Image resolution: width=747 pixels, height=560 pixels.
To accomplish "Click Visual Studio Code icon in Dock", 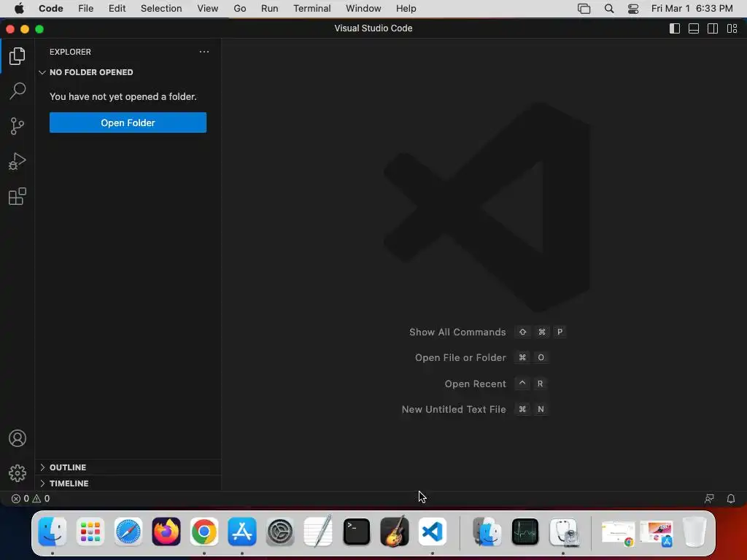I will pyautogui.click(x=432, y=532).
